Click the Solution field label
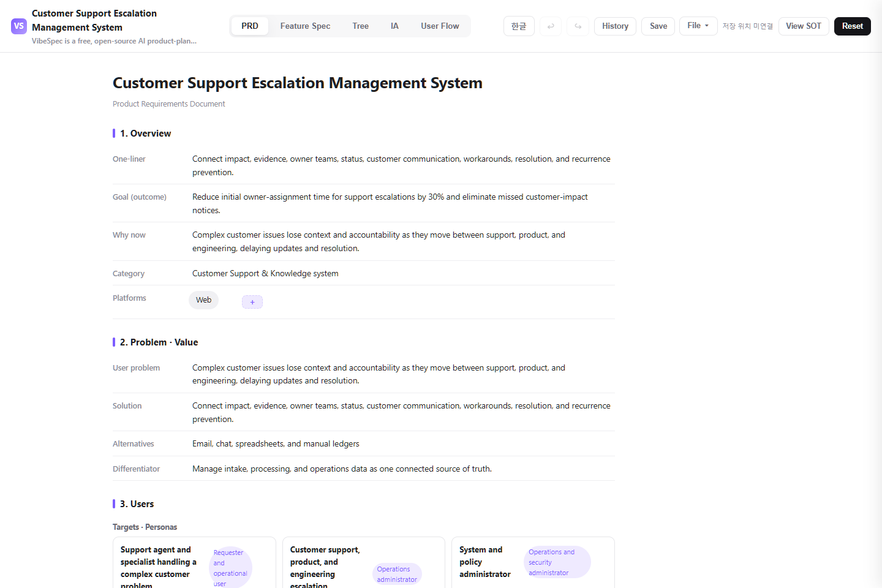The image size is (882, 588). 127,406
